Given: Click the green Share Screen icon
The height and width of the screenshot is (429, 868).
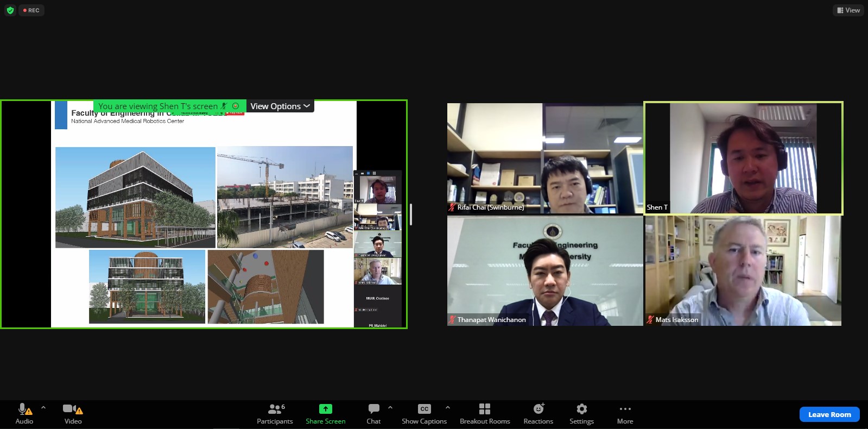Looking at the screenshot, I should click(x=325, y=409).
